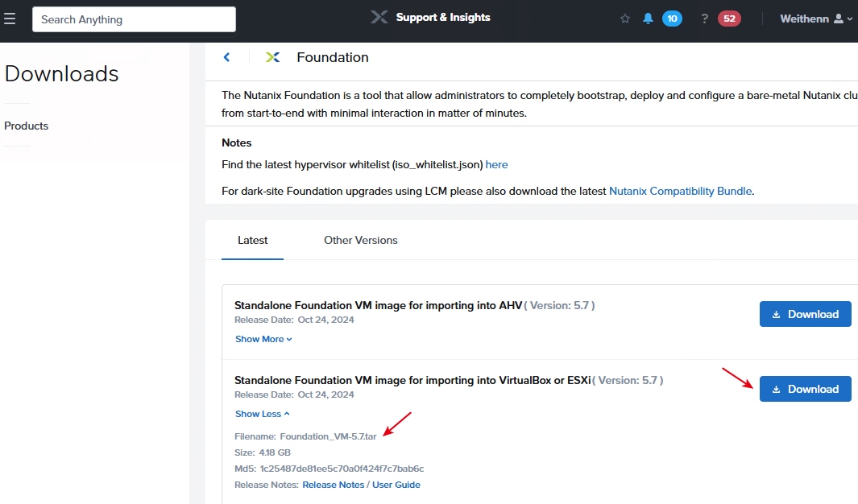Open the Release Notes link
The height and width of the screenshot is (504, 858).
click(x=334, y=485)
